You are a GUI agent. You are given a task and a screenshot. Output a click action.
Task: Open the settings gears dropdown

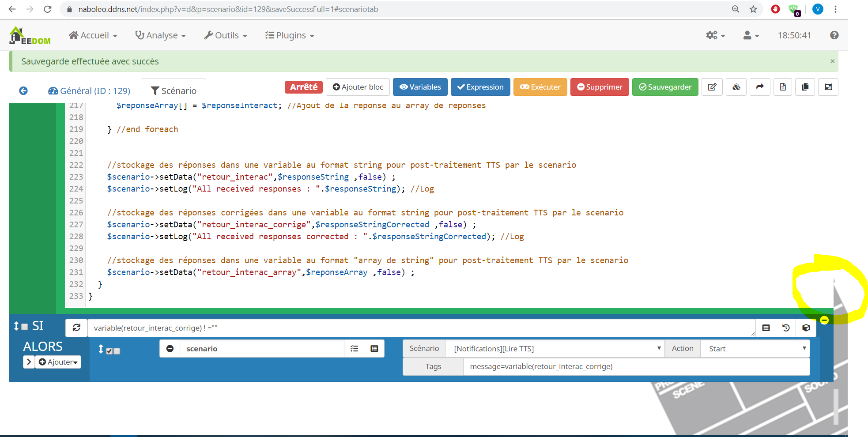click(x=715, y=35)
